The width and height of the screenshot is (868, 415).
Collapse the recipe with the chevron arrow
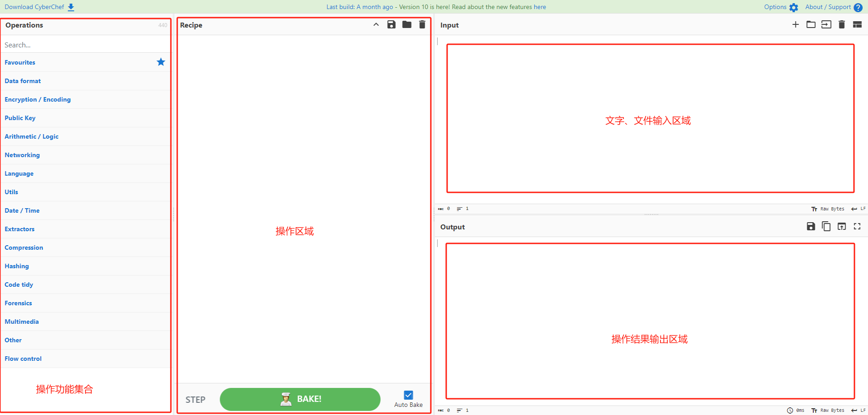[x=376, y=25]
